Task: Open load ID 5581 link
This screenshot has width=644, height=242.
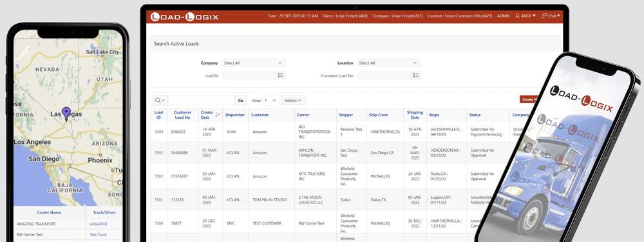Action: tap(158, 199)
